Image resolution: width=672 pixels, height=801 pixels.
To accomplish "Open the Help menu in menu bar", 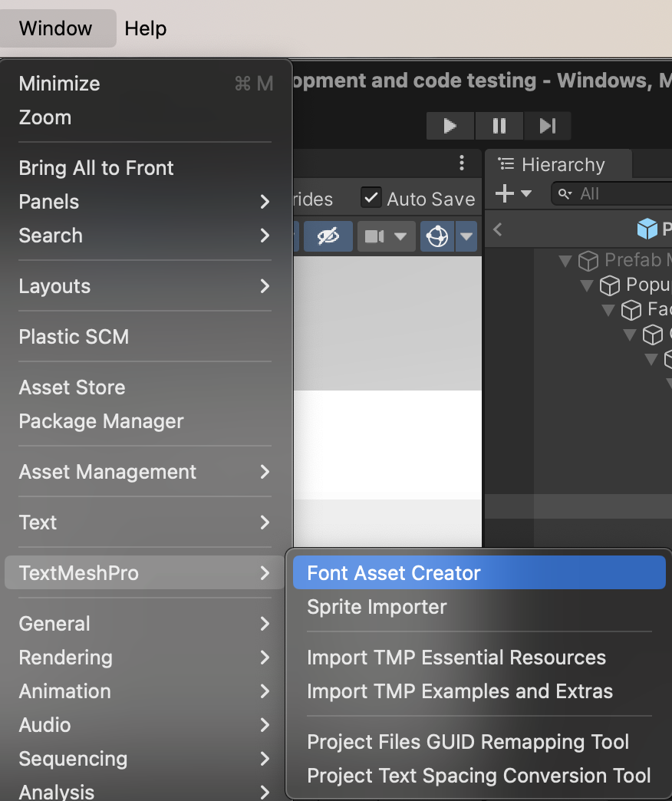I will [x=146, y=28].
